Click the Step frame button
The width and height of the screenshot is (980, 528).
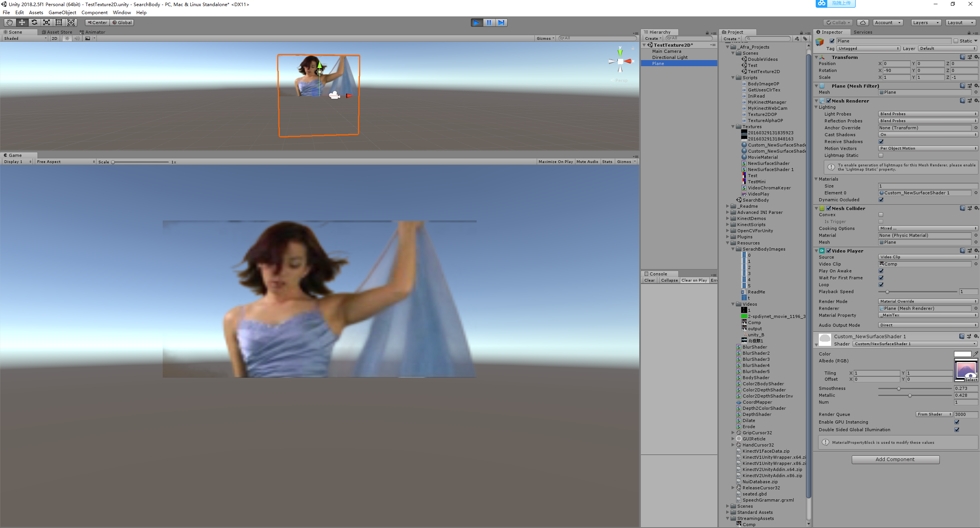501,23
